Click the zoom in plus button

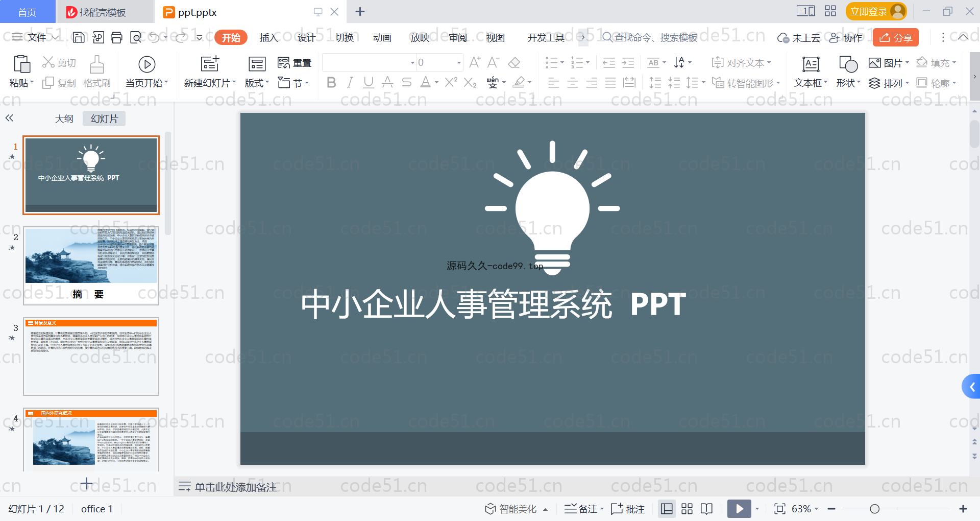click(963, 509)
